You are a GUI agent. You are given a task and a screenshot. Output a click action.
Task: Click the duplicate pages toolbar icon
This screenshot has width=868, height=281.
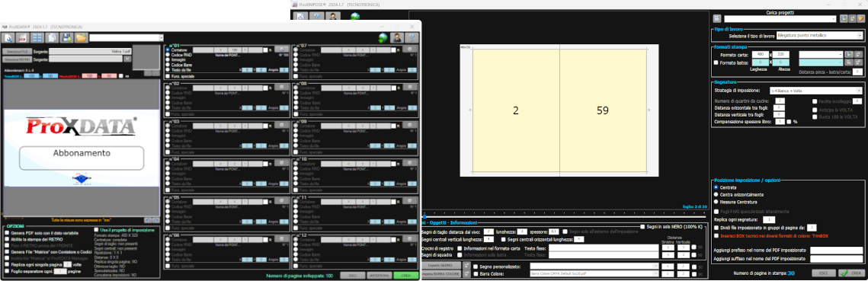52,37
